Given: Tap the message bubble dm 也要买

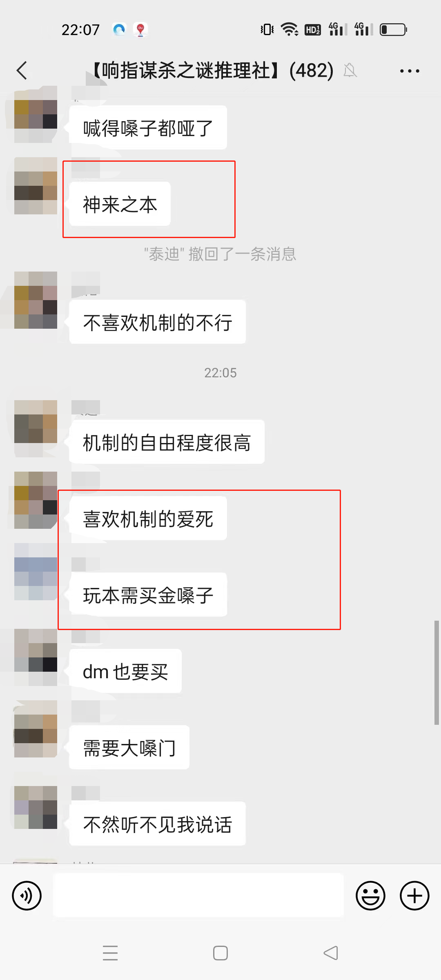Looking at the screenshot, I should tap(125, 671).
